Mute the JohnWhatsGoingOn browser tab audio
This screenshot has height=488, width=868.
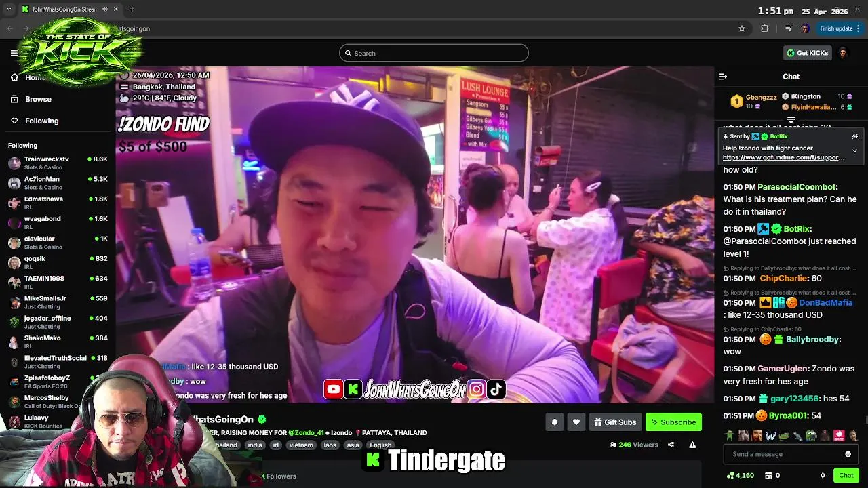pyautogui.click(x=104, y=9)
